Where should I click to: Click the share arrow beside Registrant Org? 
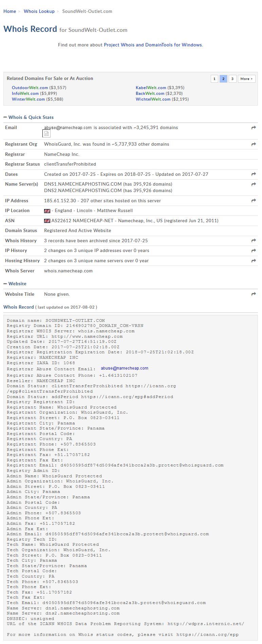pos(253,144)
